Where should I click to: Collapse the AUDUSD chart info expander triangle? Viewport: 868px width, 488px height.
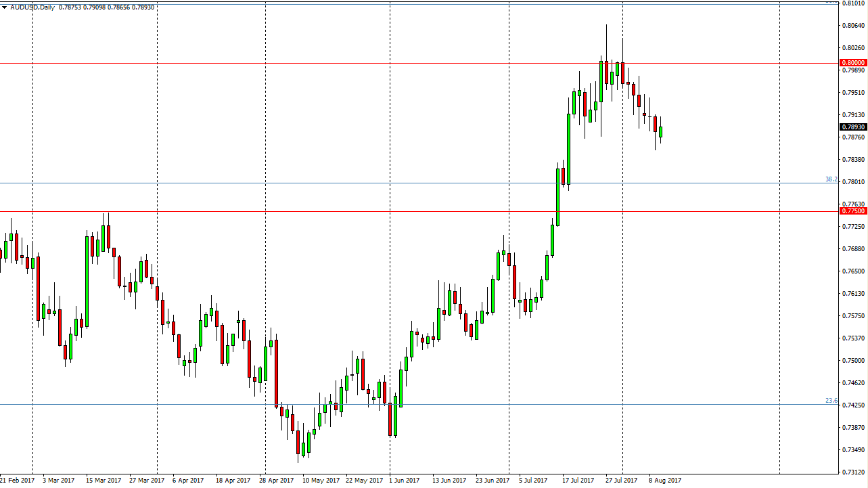point(5,7)
